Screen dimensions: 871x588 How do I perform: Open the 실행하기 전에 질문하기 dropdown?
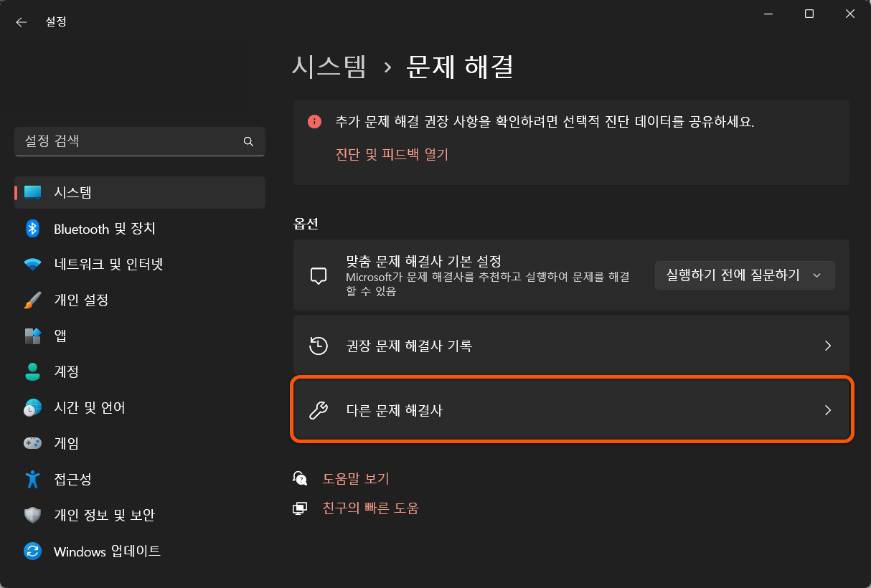744,275
